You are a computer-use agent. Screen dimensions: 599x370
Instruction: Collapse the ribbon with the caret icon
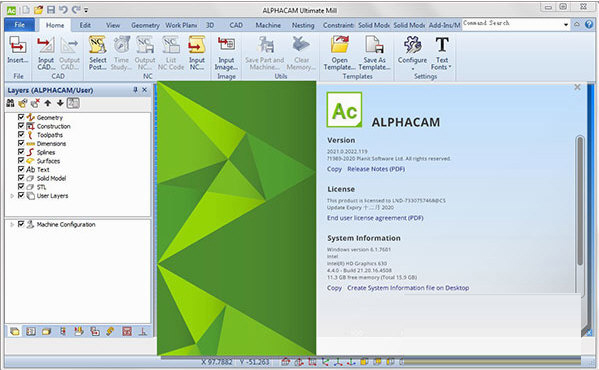pyautogui.click(x=576, y=24)
